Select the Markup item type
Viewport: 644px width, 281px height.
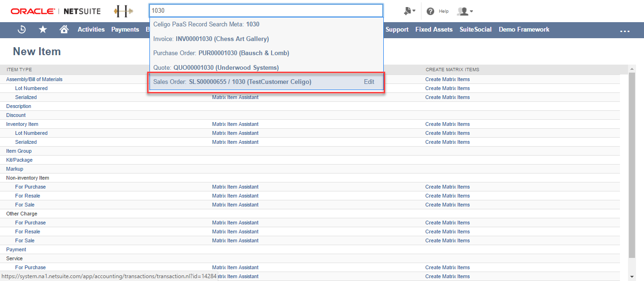pyautogui.click(x=15, y=169)
